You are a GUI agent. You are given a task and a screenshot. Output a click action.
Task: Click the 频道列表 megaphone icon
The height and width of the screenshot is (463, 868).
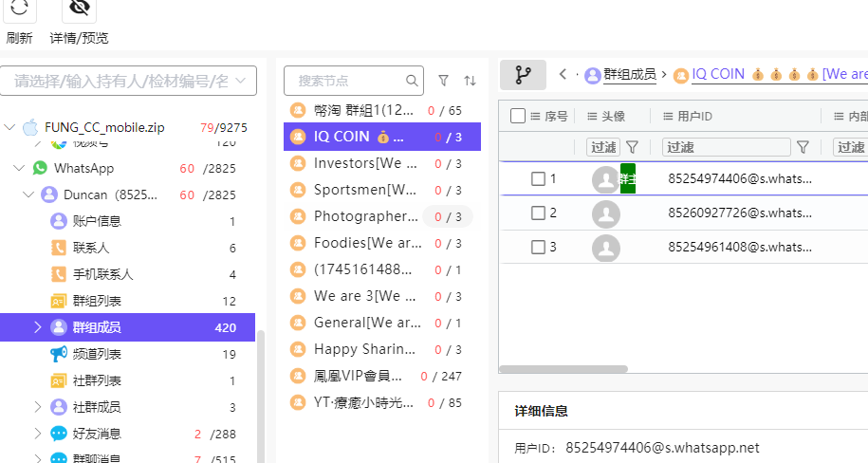pos(59,354)
